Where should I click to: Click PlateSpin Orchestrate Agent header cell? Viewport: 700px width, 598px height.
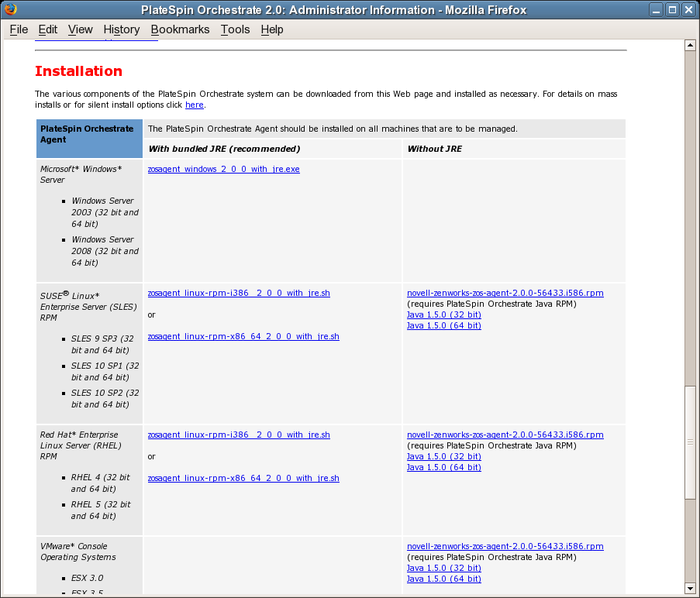coord(89,139)
